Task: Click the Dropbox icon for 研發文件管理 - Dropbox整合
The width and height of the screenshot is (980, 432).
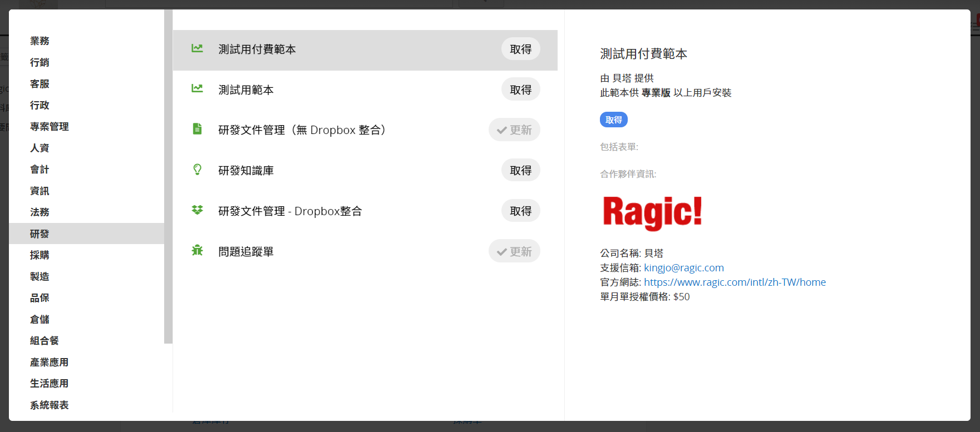Action: [197, 210]
